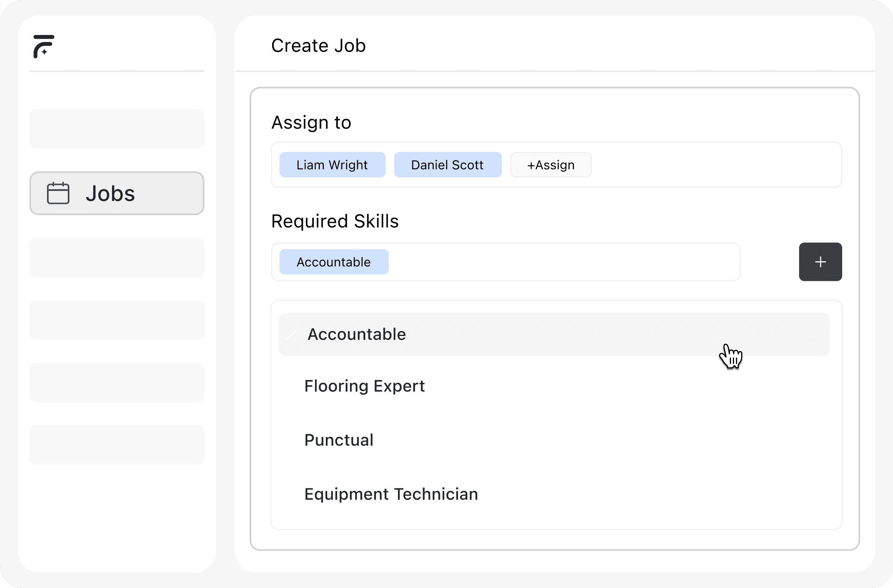Click the Create Job page heading
The width and height of the screenshot is (893, 588).
pyautogui.click(x=318, y=46)
